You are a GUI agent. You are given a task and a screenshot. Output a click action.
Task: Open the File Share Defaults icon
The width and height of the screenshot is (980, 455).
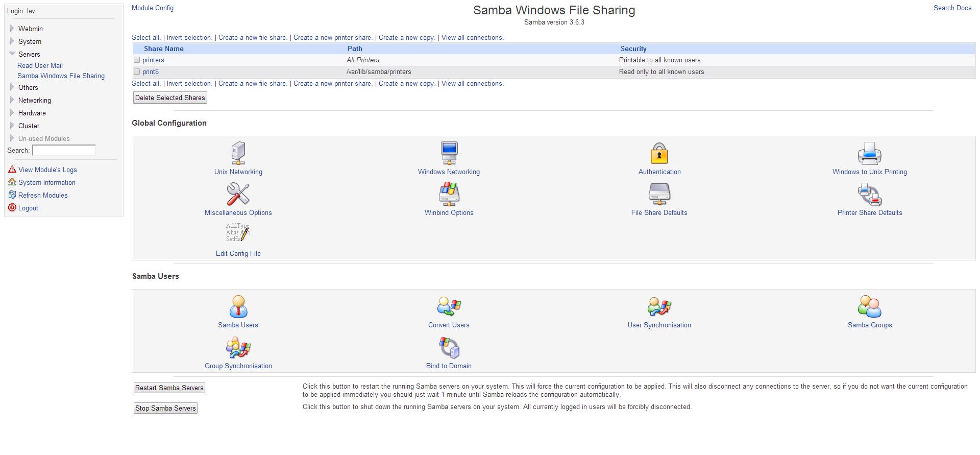pyautogui.click(x=659, y=194)
